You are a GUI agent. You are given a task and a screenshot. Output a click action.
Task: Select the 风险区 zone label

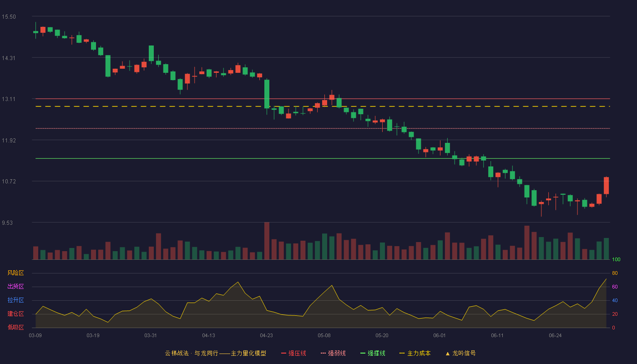[x=15, y=273]
